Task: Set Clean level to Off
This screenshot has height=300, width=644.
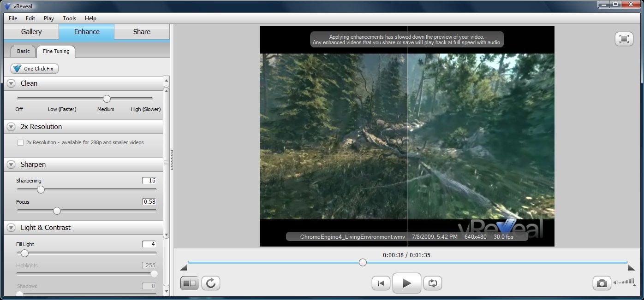Action: 19,109
